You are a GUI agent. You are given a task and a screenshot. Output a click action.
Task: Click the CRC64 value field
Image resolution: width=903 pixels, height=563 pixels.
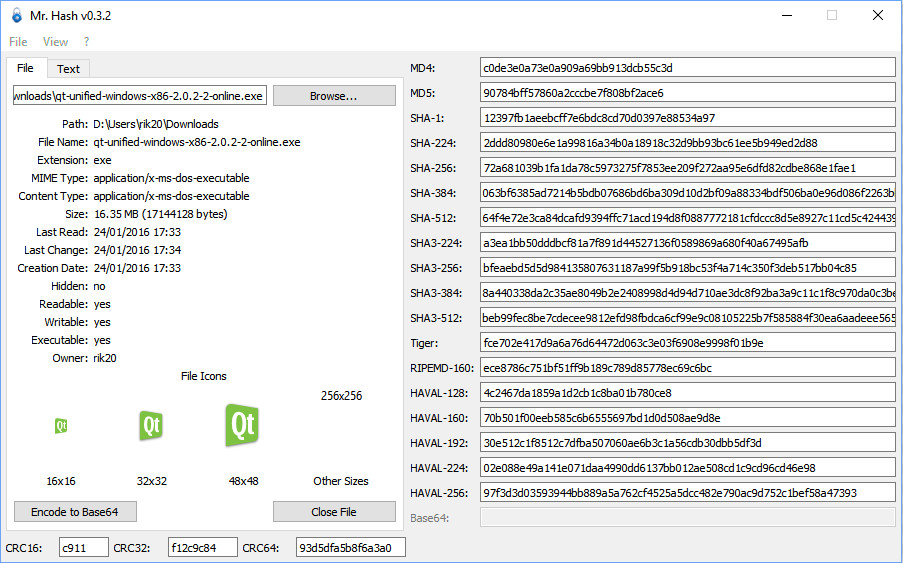(x=351, y=547)
